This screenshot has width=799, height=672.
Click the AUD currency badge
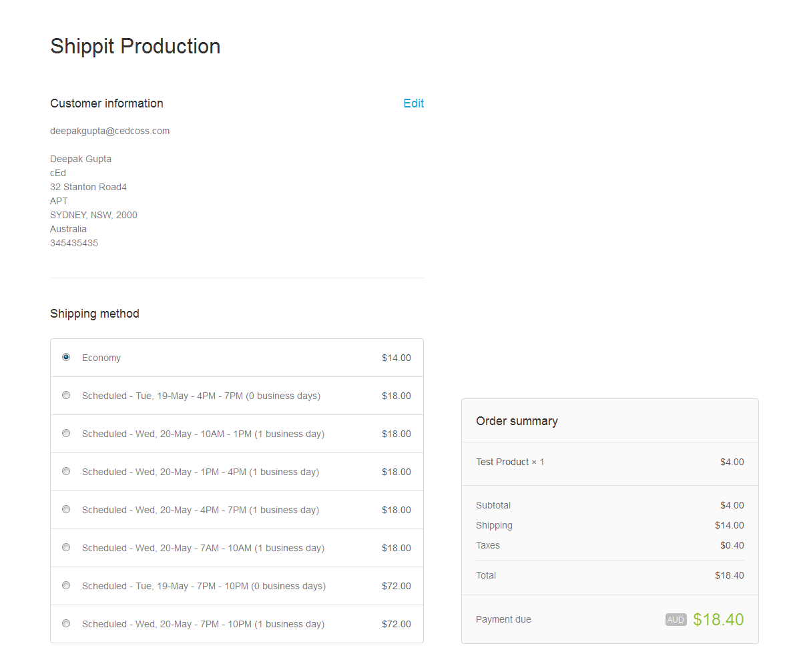point(676,620)
